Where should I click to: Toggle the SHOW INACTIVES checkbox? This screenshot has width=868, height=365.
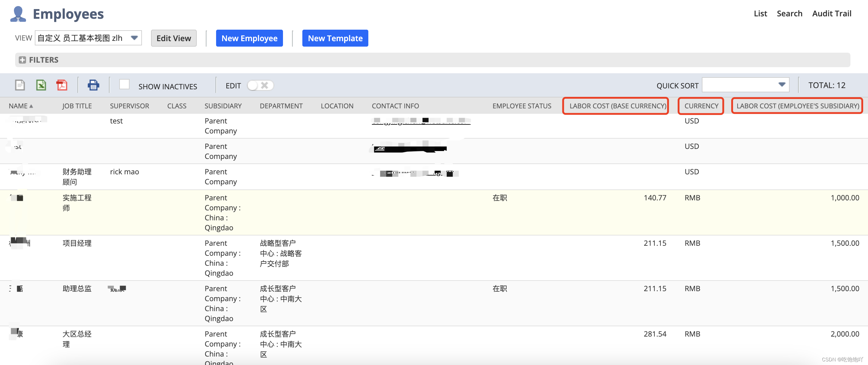pyautogui.click(x=124, y=85)
